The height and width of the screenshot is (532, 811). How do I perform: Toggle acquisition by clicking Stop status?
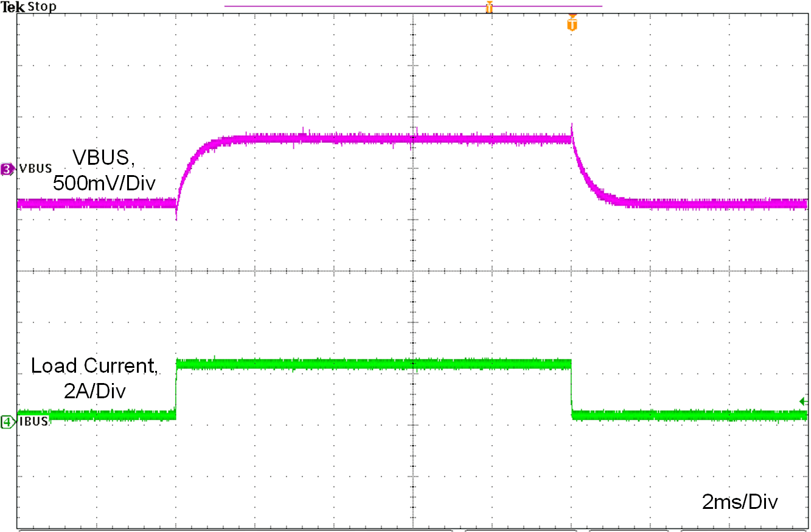(41, 7)
